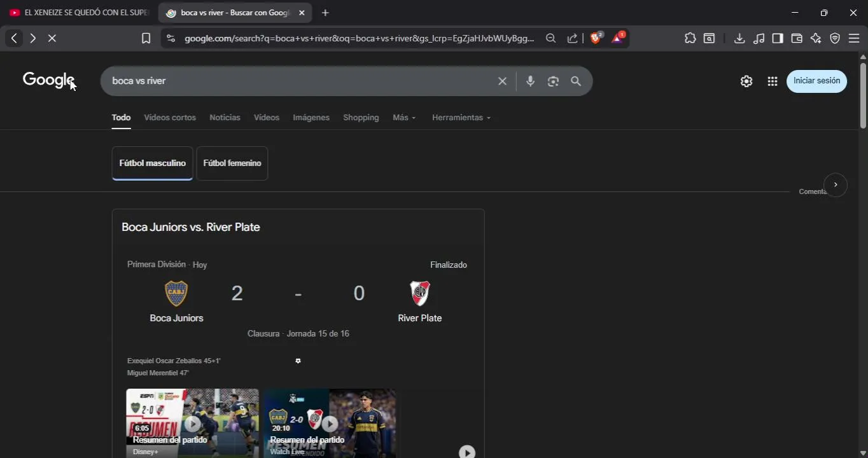Submit search with the magnifier icon
Viewport: 868px width, 458px height.
click(576, 81)
